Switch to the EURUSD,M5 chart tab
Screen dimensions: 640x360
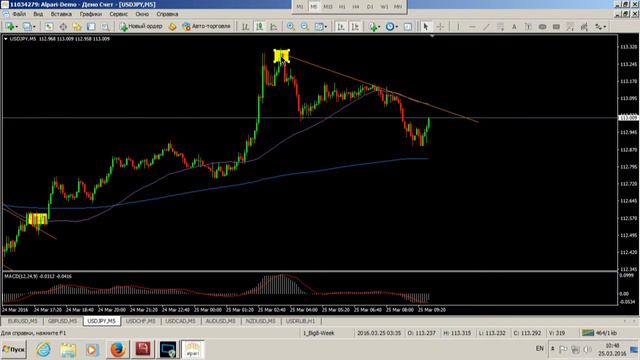click(x=22, y=321)
